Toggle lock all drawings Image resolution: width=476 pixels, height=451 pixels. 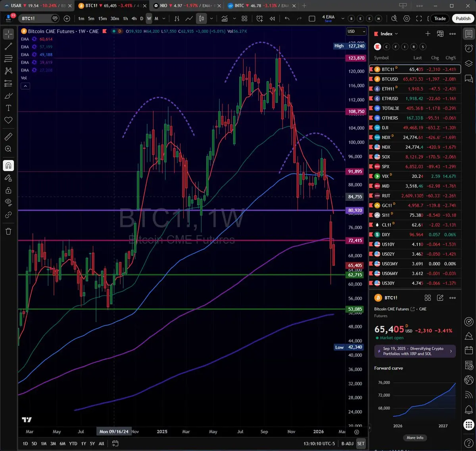(8, 190)
